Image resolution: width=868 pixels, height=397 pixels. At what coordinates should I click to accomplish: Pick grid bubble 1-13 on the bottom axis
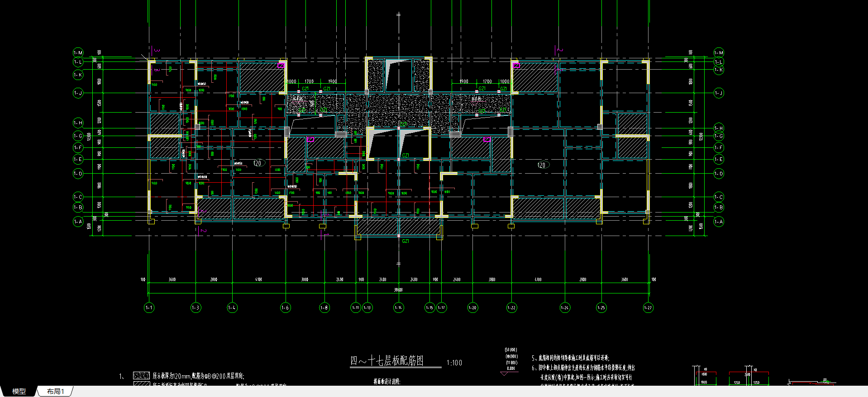[x=367, y=308]
